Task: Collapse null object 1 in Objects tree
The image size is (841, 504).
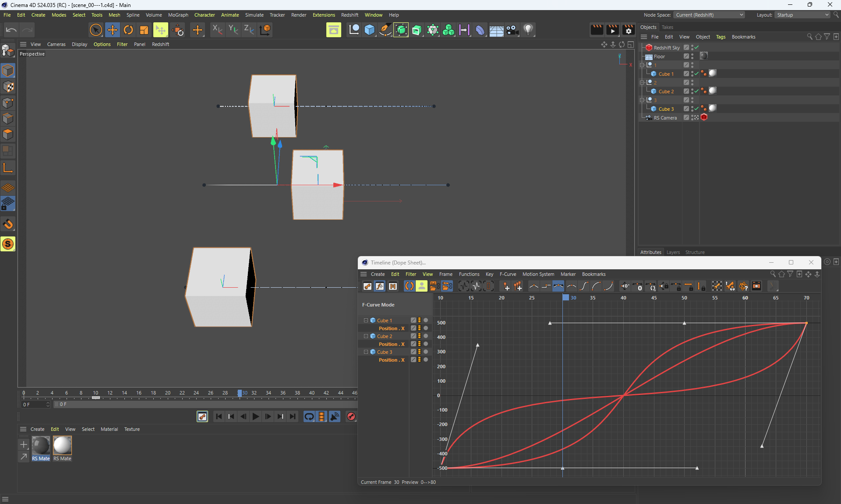Action: 642,65
